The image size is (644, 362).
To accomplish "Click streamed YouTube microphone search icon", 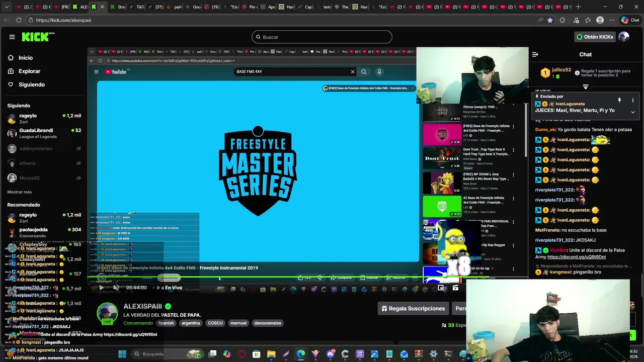I will [x=379, y=71].
